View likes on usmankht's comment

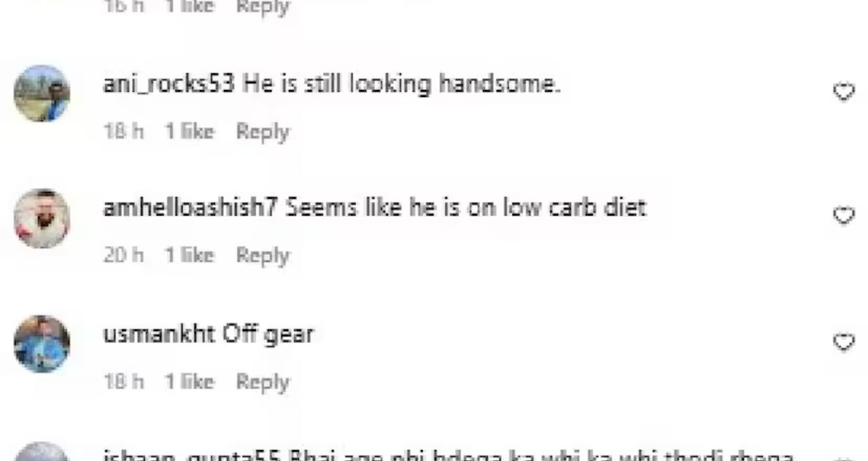189,382
